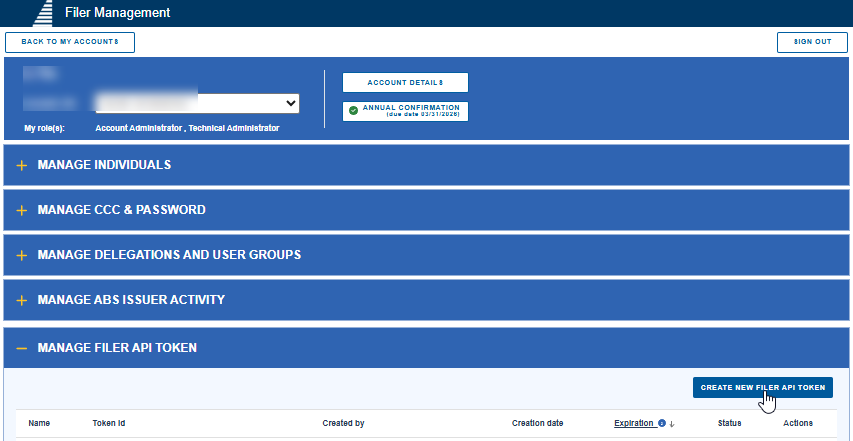This screenshot has width=853, height=441.
Task: Create a new Filer API token
Action: 763,387
